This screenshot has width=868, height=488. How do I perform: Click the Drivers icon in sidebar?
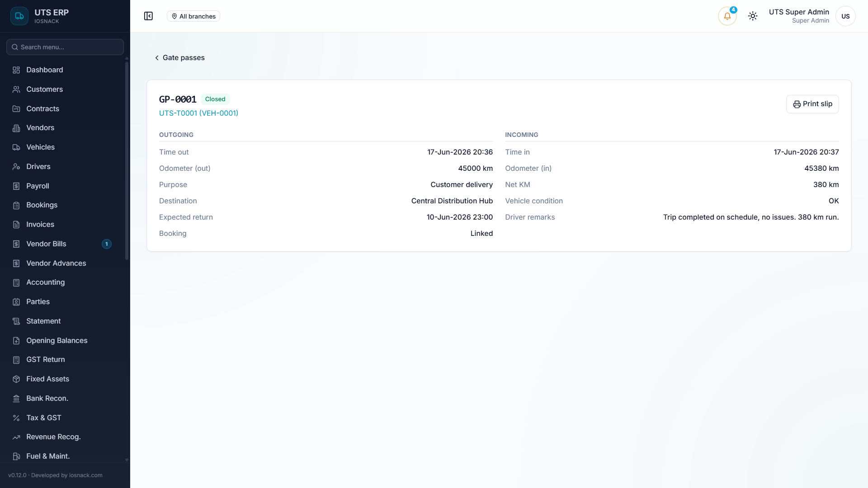(x=16, y=167)
